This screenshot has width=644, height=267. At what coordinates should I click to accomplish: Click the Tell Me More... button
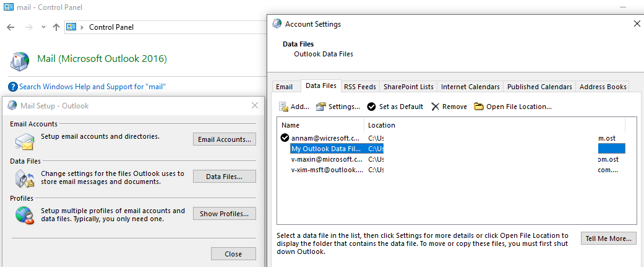tap(609, 239)
